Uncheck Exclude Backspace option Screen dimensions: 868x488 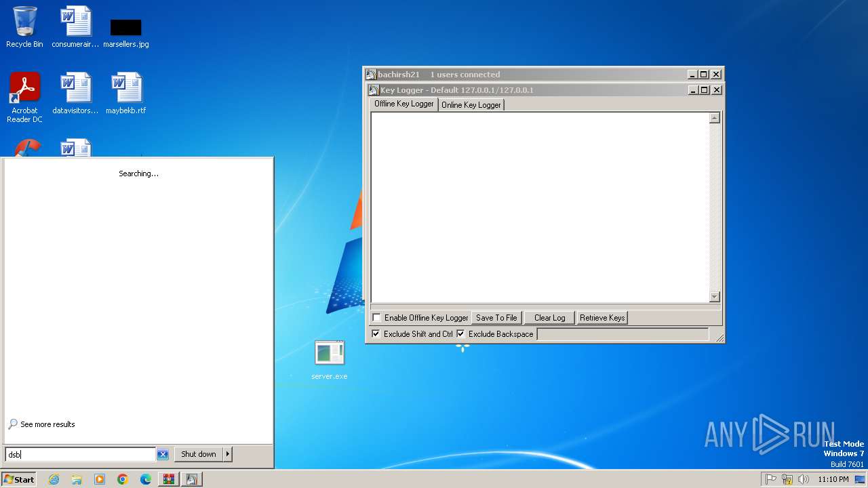(460, 334)
